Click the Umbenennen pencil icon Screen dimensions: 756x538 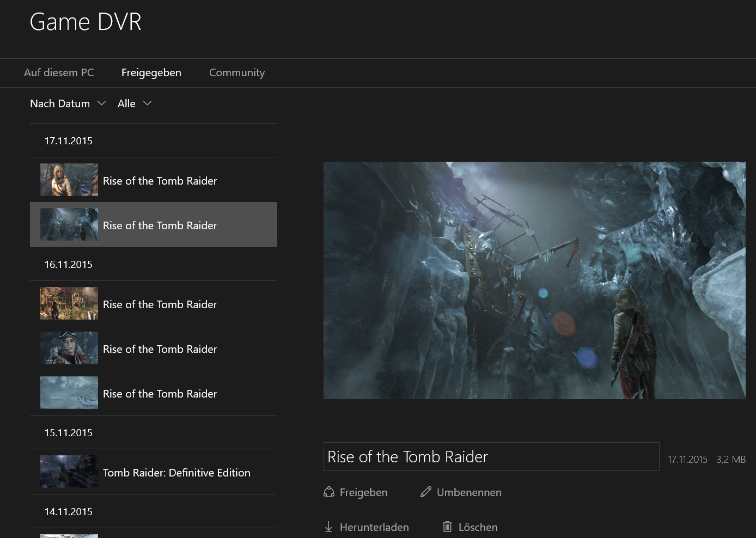(x=426, y=492)
